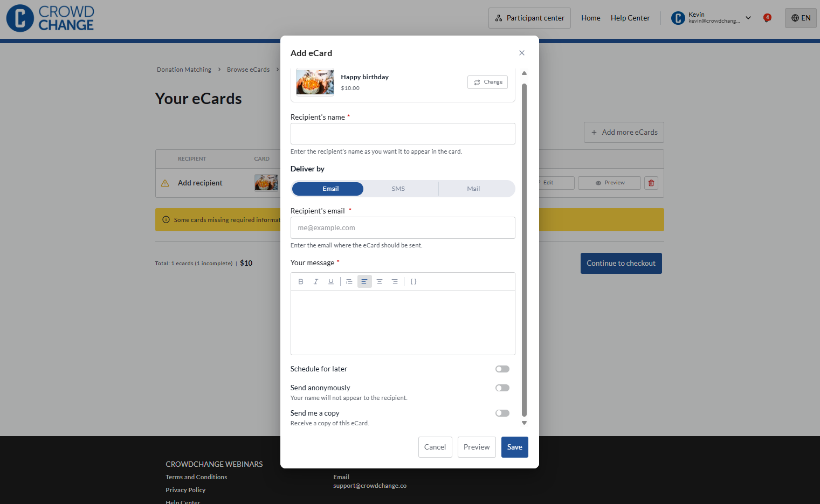Screen dimensions: 820x504
Task: Preview the eCard from dialog footer
Action: pyautogui.click(x=477, y=447)
